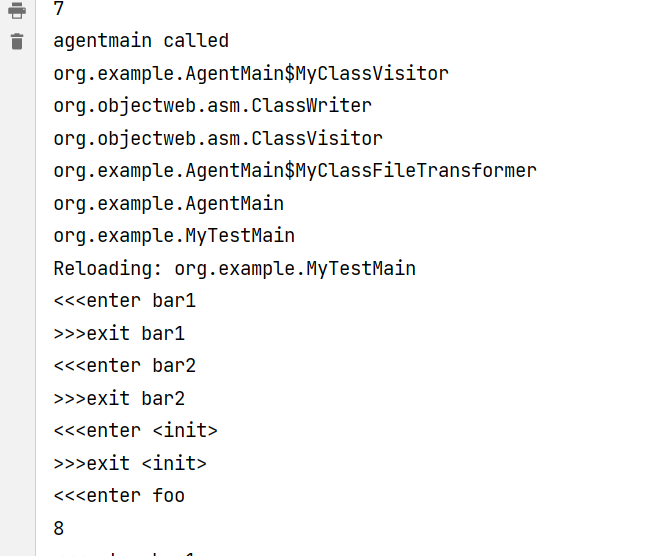
Task: Click the '<<<enter foo' log line
Action: coord(119,496)
